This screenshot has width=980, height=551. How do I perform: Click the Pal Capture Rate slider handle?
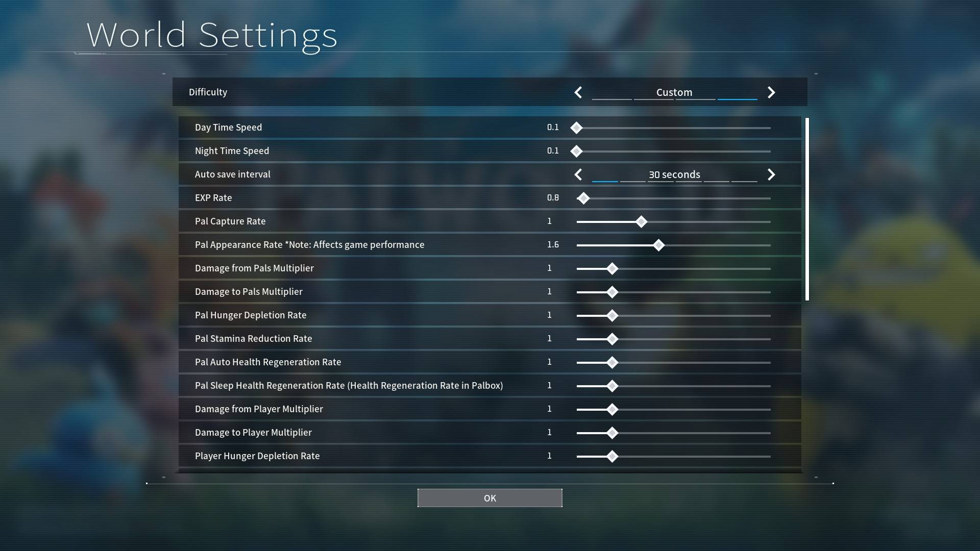(641, 222)
